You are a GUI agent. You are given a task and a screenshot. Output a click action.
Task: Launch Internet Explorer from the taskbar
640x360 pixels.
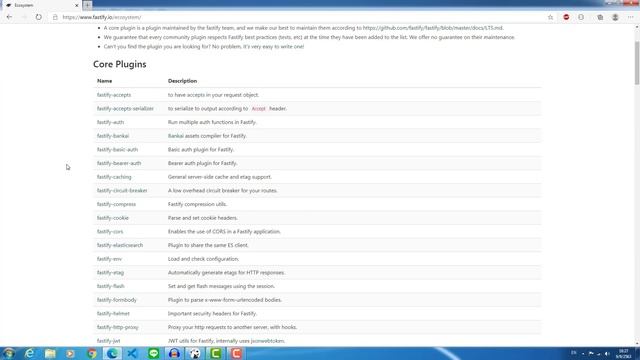(x=29, y=353)
